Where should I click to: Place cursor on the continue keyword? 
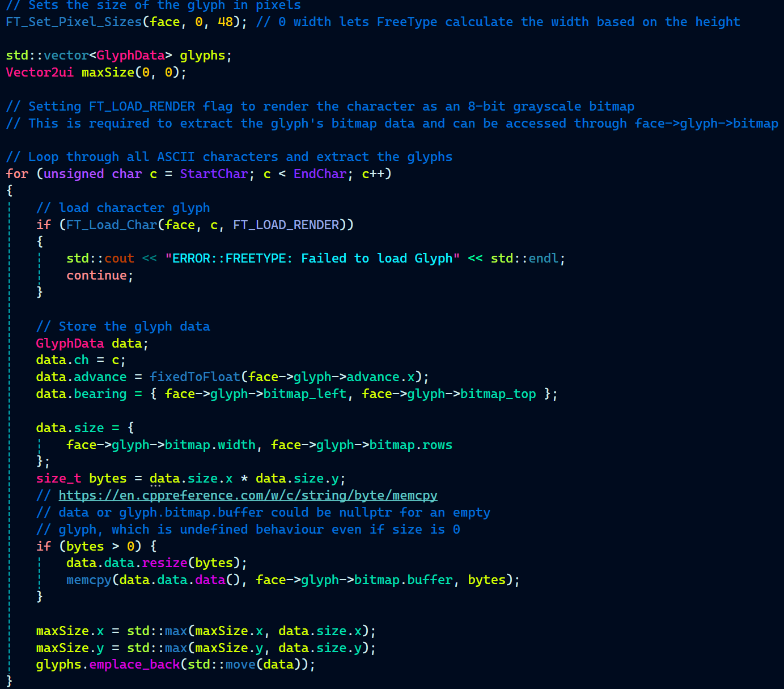click(96, 276)
